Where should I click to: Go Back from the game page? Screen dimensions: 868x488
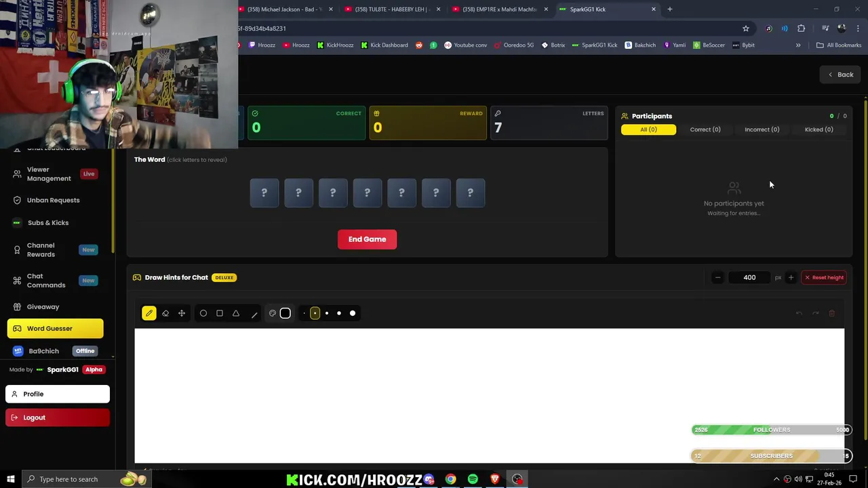point(840,75)
